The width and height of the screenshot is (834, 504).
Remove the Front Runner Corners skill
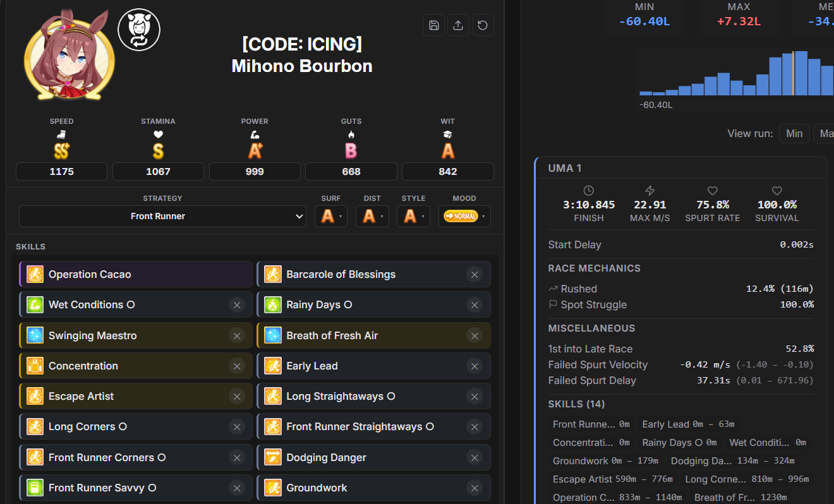tap(237, 457)
